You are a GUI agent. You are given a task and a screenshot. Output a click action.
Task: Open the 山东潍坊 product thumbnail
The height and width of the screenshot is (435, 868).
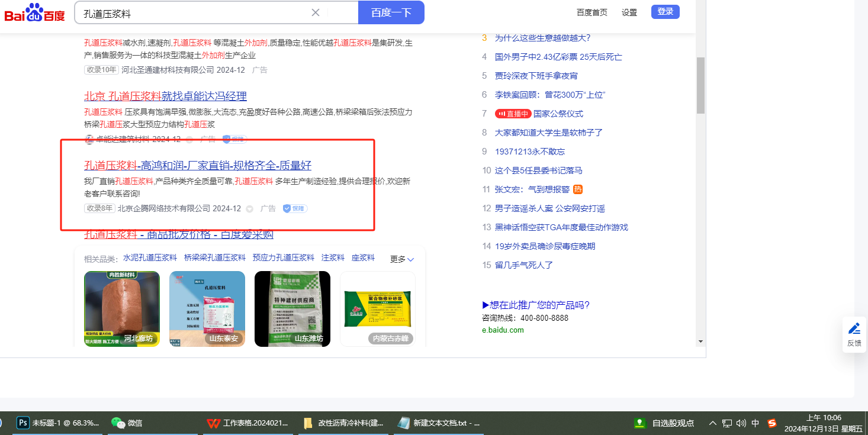(x=292, y=309)
